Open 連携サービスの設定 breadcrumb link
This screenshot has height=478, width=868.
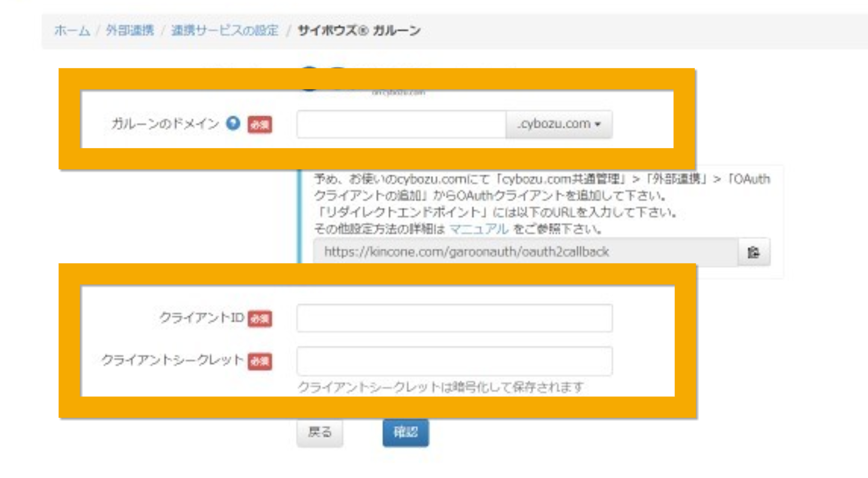click(225, 31)
